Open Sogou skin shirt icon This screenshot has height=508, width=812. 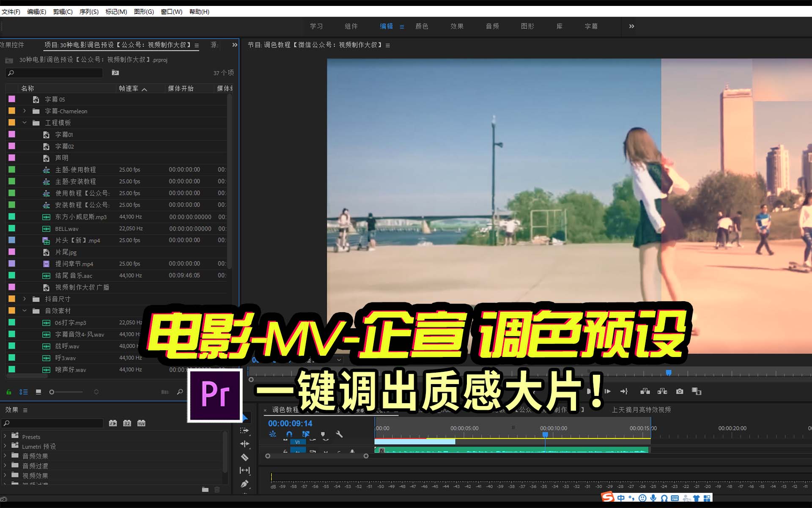point(696,498)
